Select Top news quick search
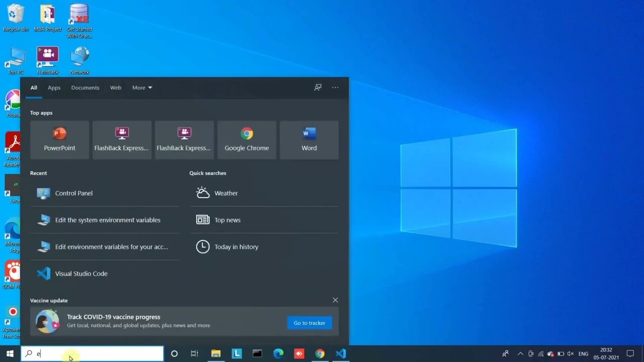This screenshot has width=644, height=362. pyautogui.click(x=264, y=220)
